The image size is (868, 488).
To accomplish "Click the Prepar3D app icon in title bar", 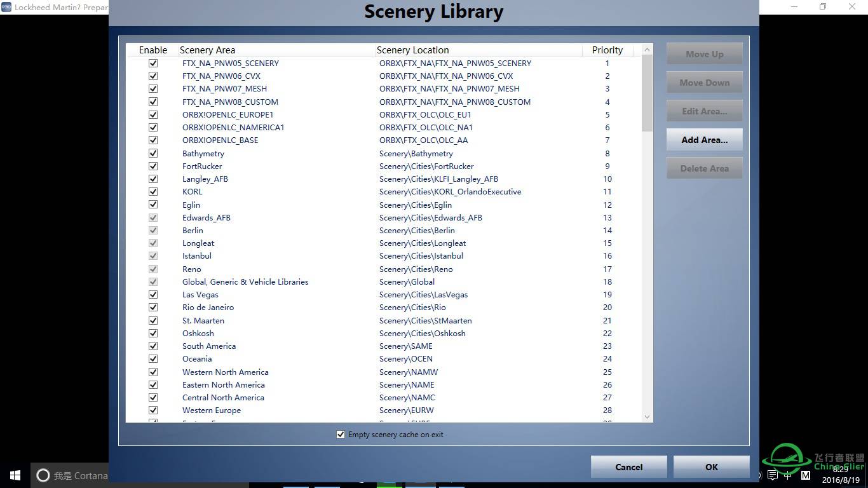I will click(6, 7).
